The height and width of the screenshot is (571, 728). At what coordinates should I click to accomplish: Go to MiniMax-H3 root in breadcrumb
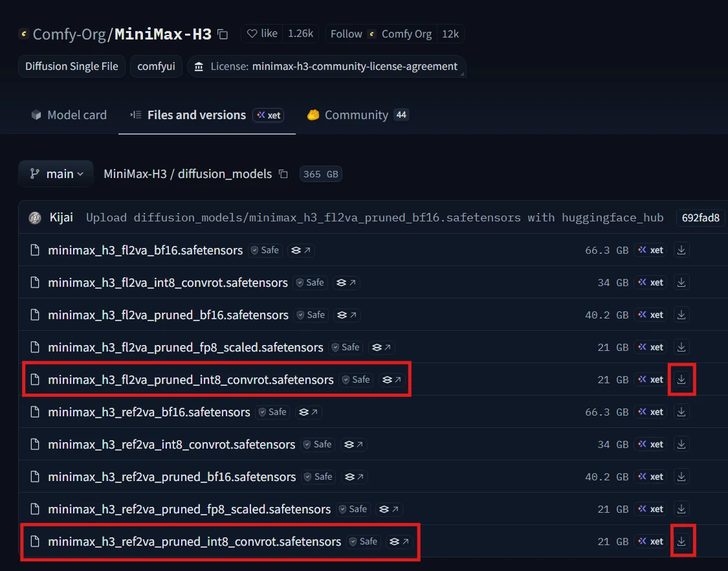pos(135,174)
